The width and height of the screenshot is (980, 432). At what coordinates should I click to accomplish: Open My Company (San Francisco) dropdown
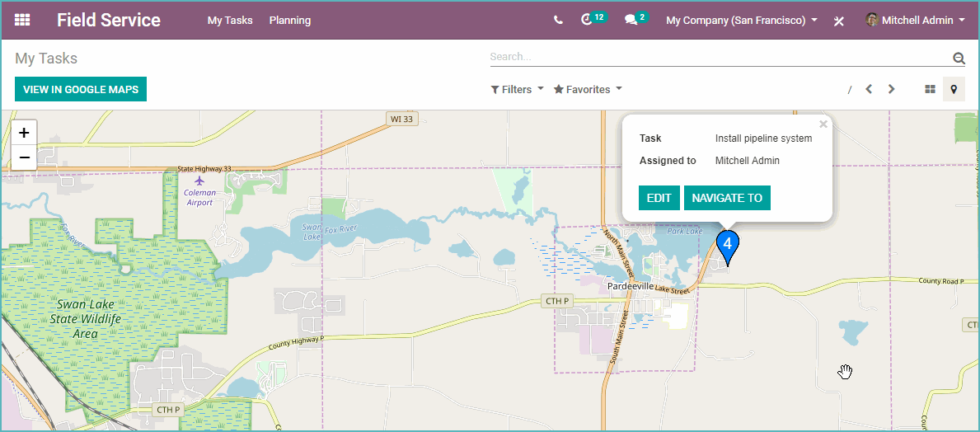pos(742,20)
